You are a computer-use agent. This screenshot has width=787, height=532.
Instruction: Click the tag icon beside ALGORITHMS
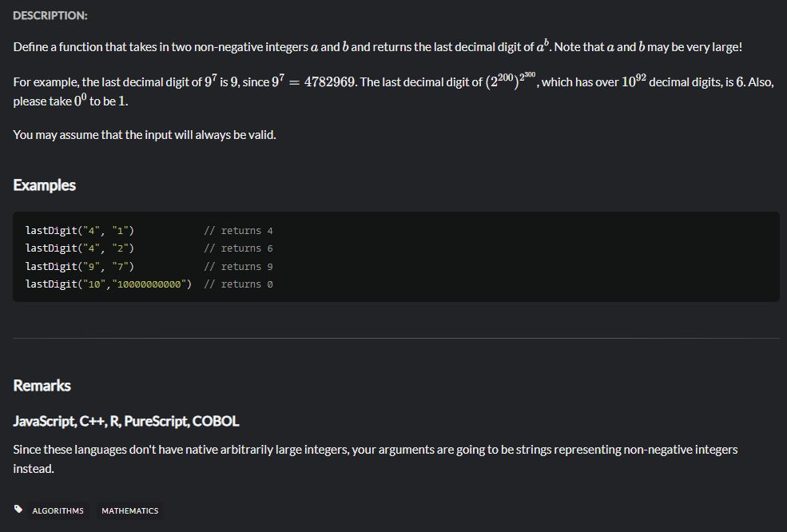tap(18, 510)
